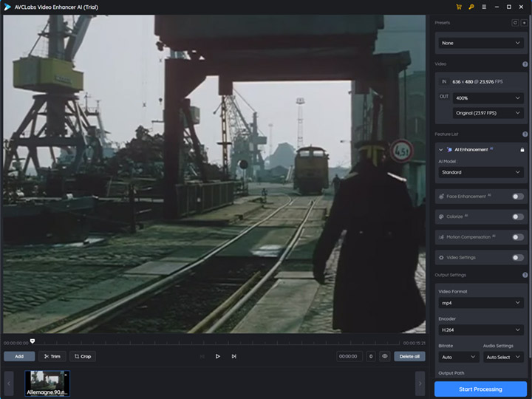Open the Video Format mp4 dropdown

click(x=480, y=303)
